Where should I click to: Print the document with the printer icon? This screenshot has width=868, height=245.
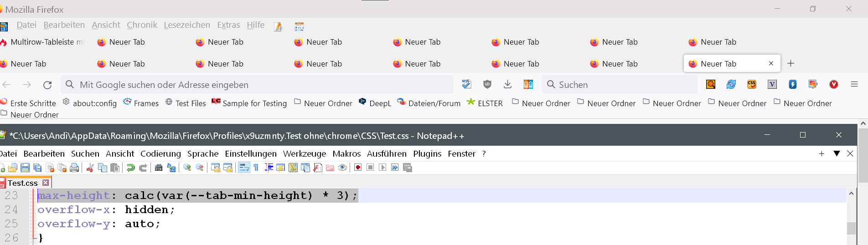(74, 168)
